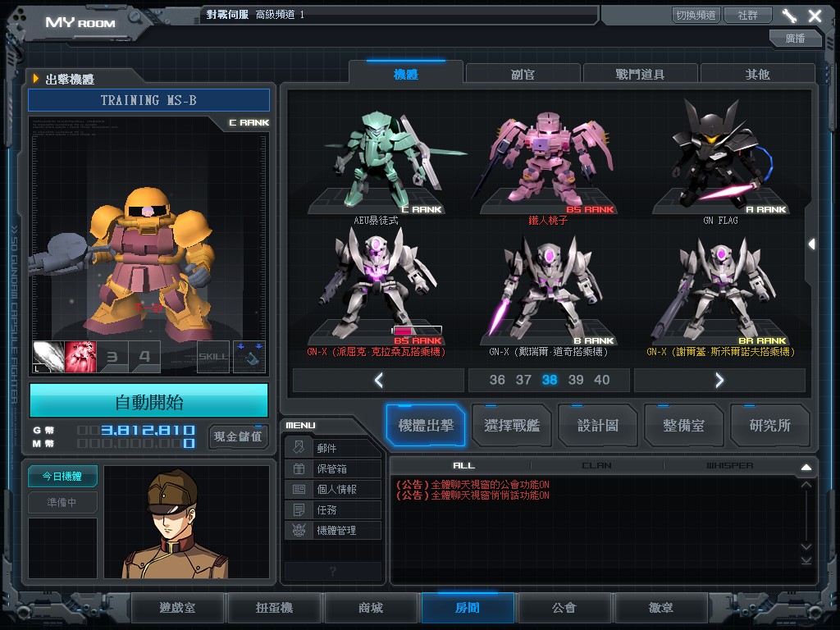Click the 個人情報 profile card icon
Viewport: 840px width, 630px height.
point(299,489)
